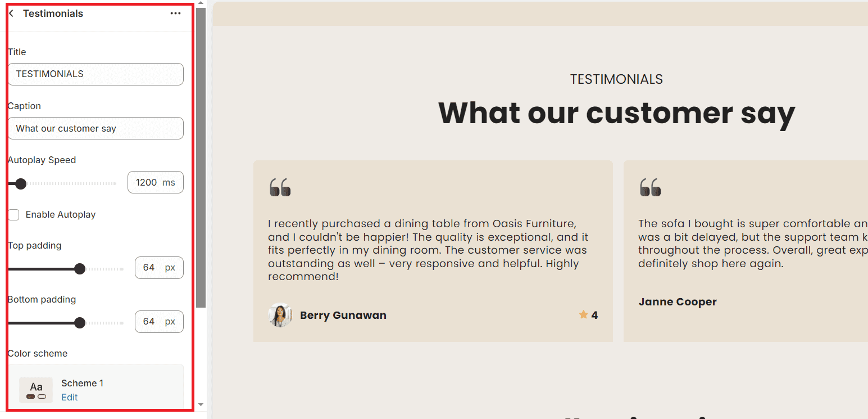Enable the Autoplay checkbox

tap(13, 215)
